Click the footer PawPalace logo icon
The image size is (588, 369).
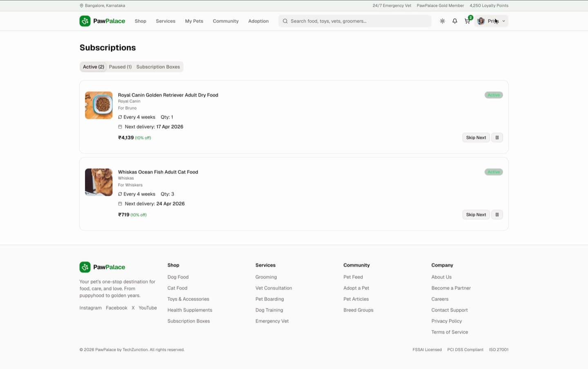85,267
